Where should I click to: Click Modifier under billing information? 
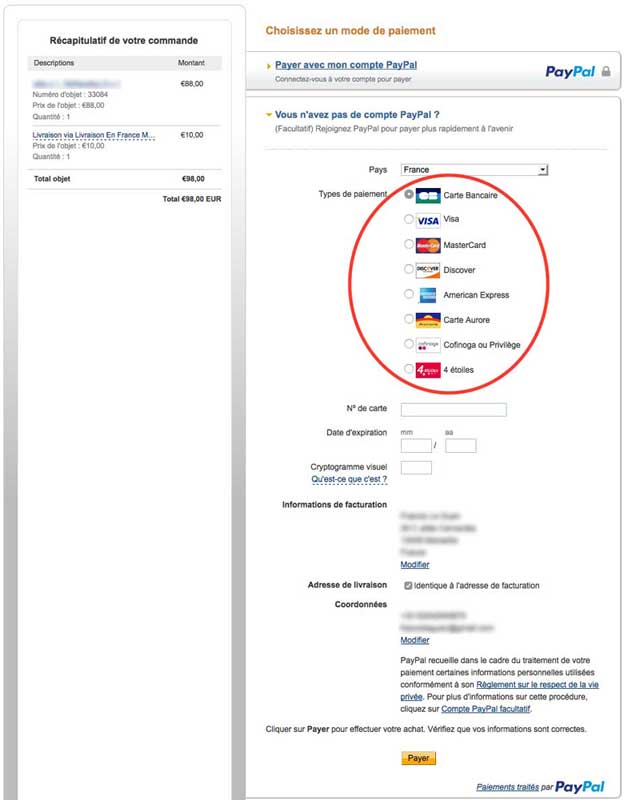point(414,564)
